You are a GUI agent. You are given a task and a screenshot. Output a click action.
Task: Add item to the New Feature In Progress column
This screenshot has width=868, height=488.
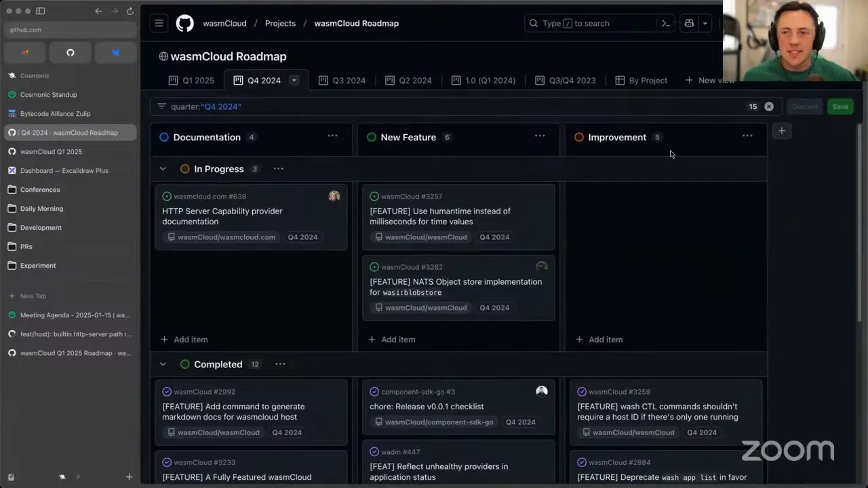[392, 340]
